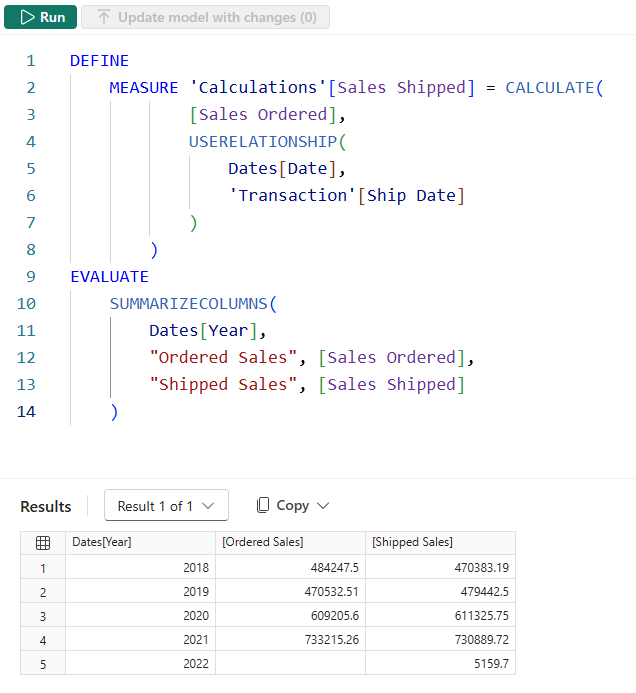The image size is (636, 693).
Task: Click the 'Calculations' table name on line 2
Action: tap(258, 88)
